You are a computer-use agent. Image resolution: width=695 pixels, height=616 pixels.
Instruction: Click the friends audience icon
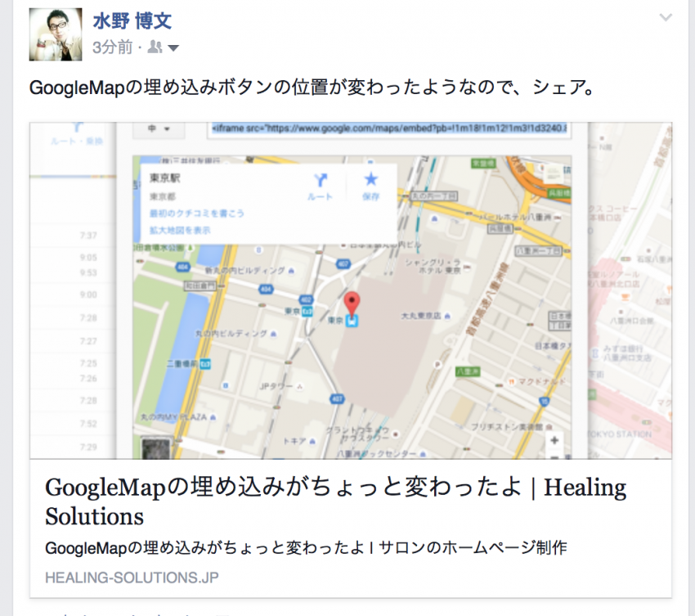click(x=155, y=47)
